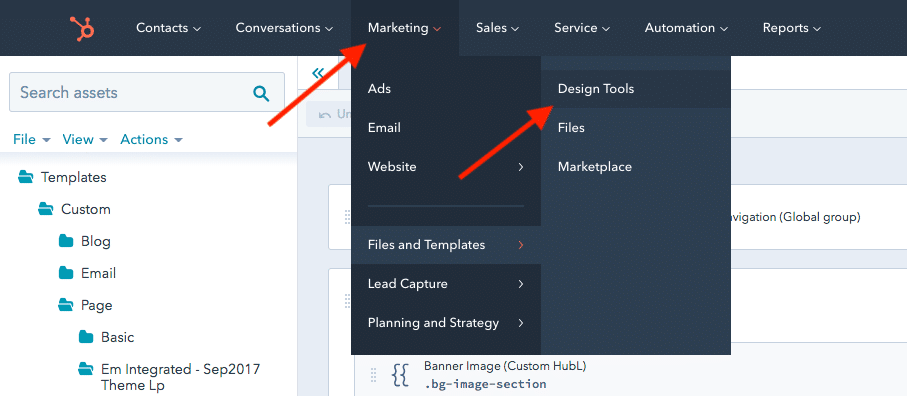Select the Email tree item
This screenshot has width=907, height=396.
click(x=98, y=273)
